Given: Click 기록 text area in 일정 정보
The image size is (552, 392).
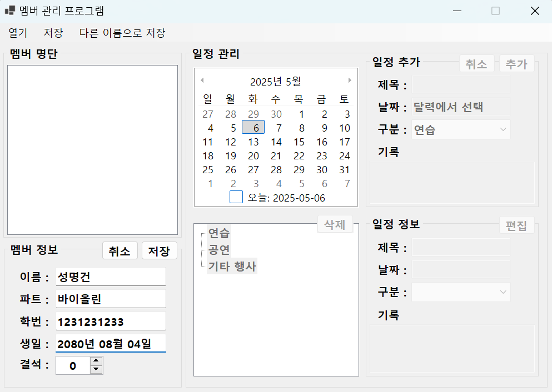Looking at the screenshot, I should [x=452, y=349].
